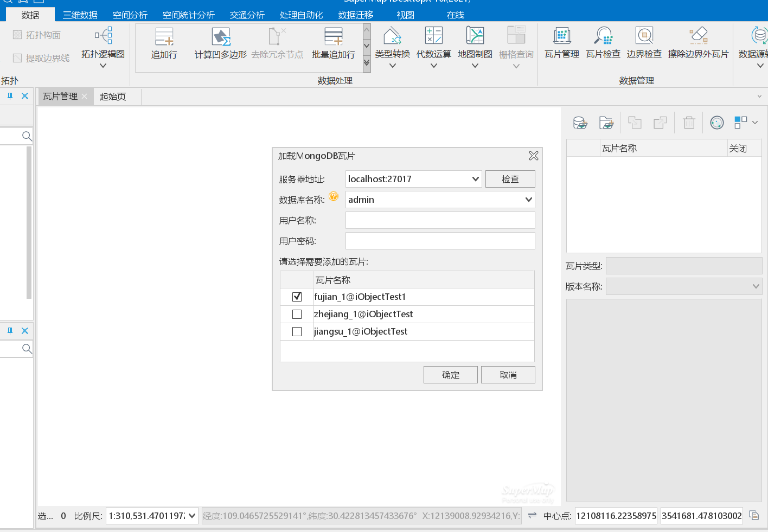Click 关闭 column header in tile panel
Image resolution: width=768 pixels, height=532 pixels.
[744, 148]
